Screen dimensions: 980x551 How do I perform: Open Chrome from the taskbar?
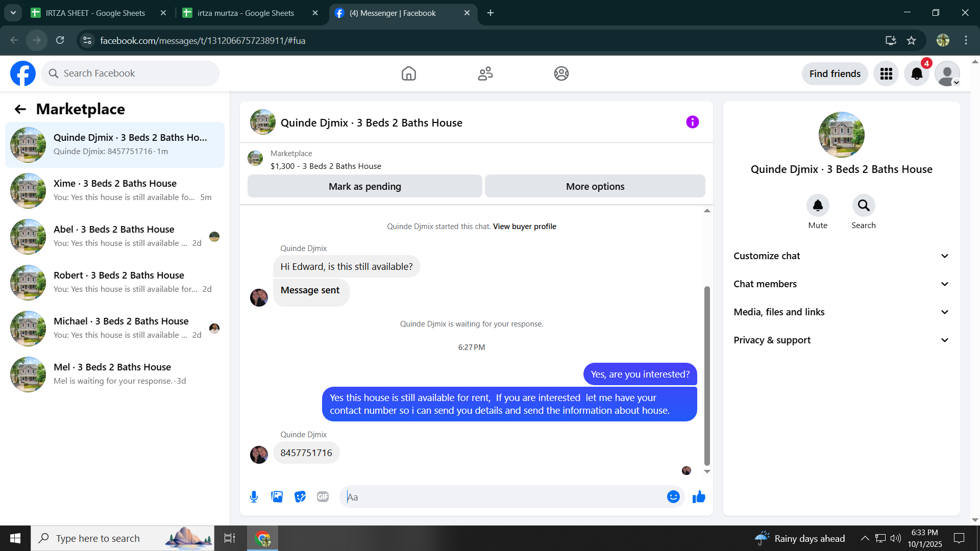263,538
